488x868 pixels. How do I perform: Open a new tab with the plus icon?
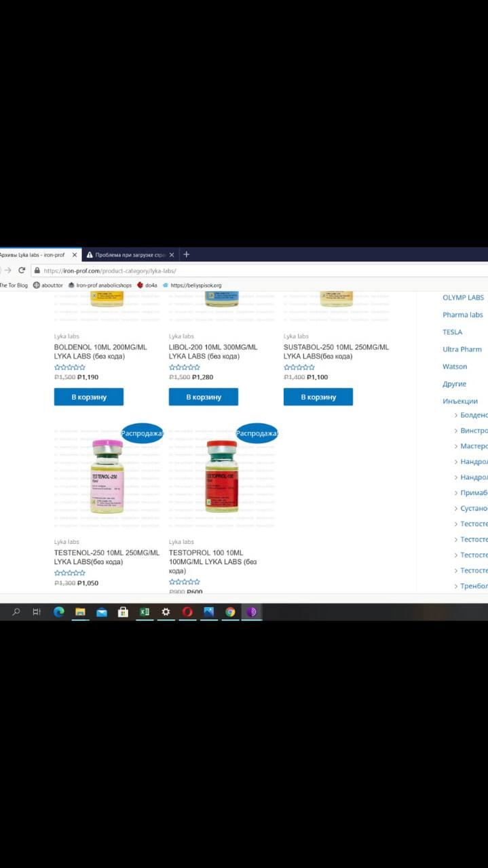pos(187,254)
